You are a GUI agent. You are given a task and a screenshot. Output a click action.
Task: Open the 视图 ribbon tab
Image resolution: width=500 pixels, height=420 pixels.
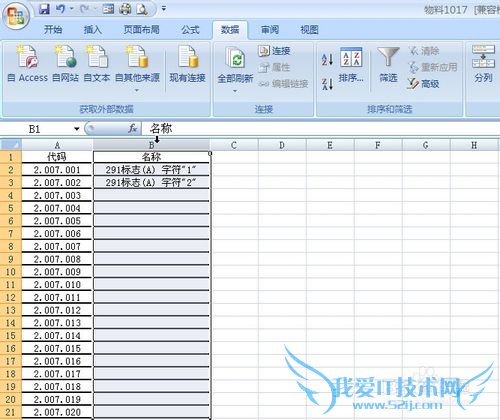coord(309,30)
